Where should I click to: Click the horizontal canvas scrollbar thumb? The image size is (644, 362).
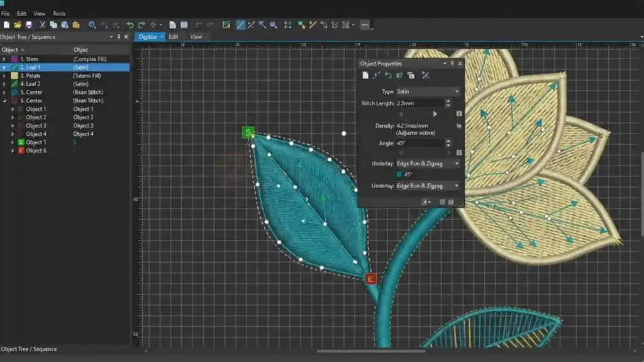click(370, 351)
